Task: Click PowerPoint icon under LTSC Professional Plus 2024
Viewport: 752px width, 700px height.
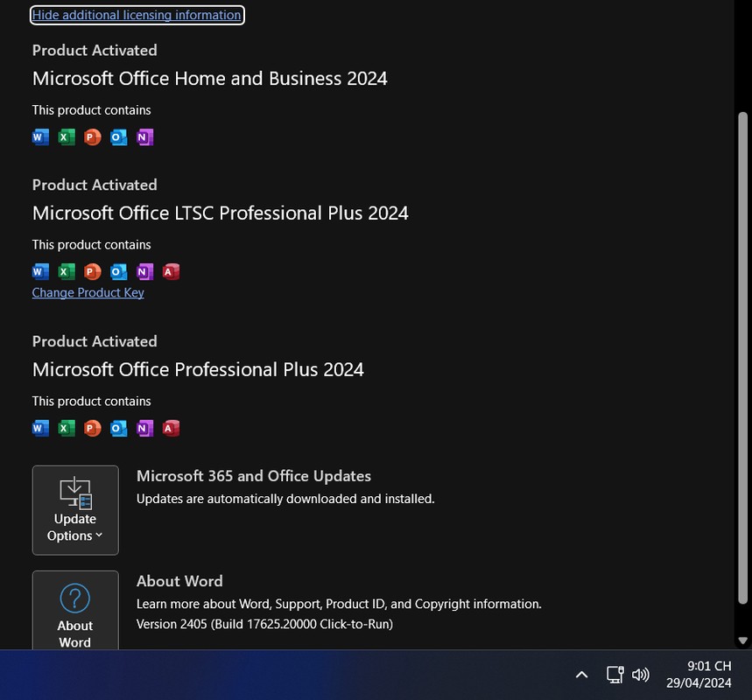Action: pyautogui.click(x=93, y=272)
